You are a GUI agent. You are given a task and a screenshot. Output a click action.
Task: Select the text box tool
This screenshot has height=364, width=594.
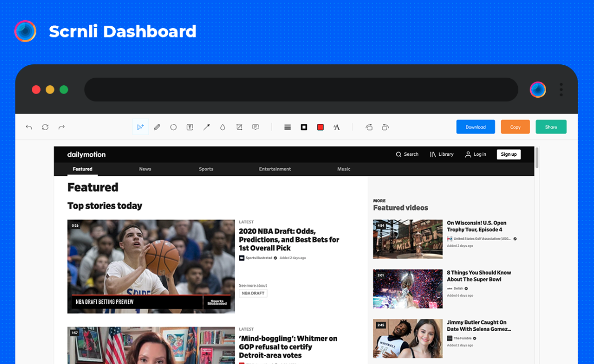190,127
